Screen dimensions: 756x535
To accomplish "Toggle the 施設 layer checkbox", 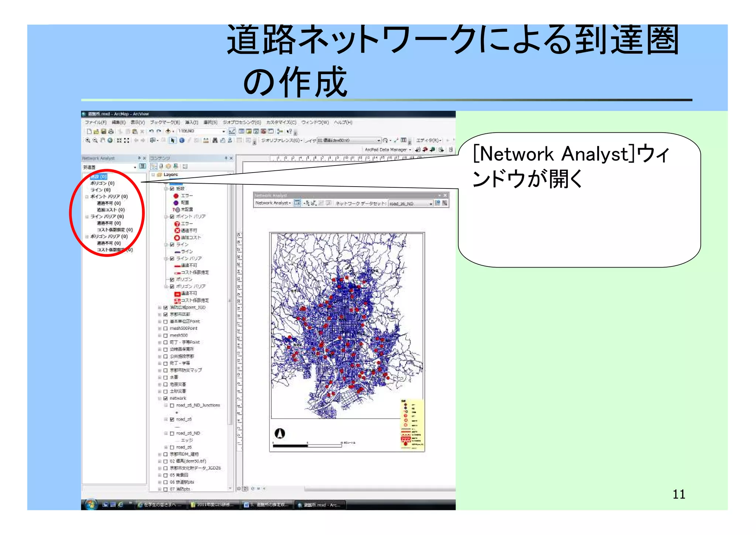I will [x=172, y=189].
